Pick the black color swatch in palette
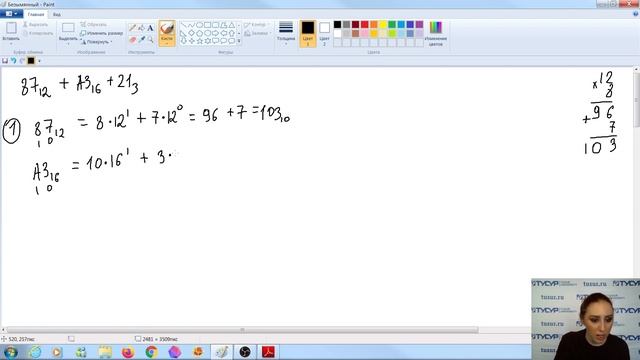This screenshot has height=360, width=640. pos(338,24)
